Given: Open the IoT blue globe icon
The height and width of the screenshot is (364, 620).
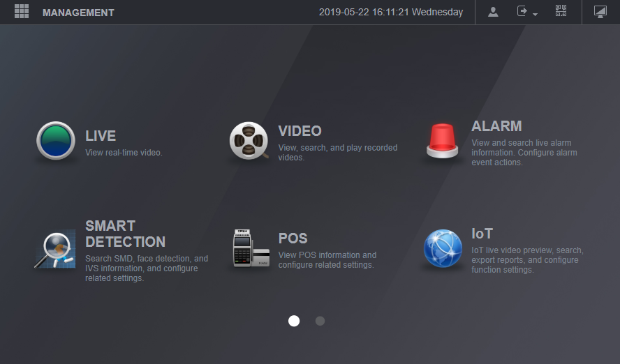Looking at the screenshot, I should click(443, 248).
